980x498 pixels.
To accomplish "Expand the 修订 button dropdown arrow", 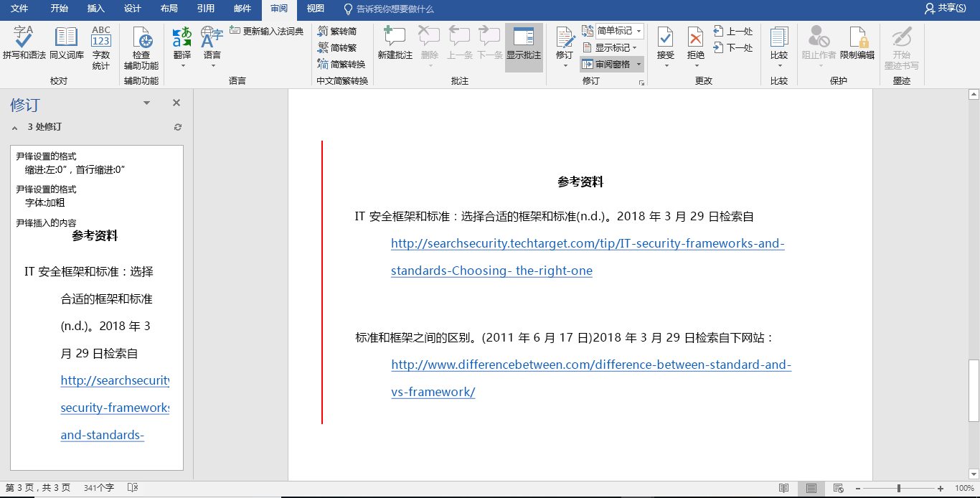I will (x=565, y=66).
